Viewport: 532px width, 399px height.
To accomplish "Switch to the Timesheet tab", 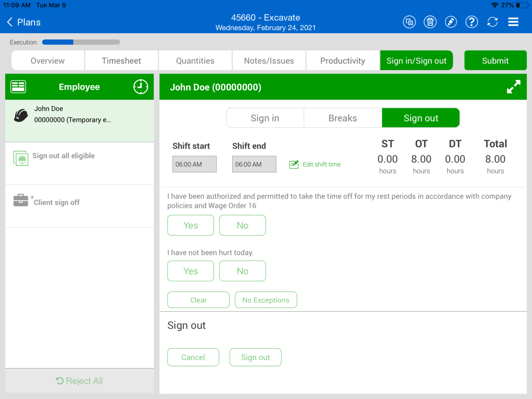I will point(121,61).
